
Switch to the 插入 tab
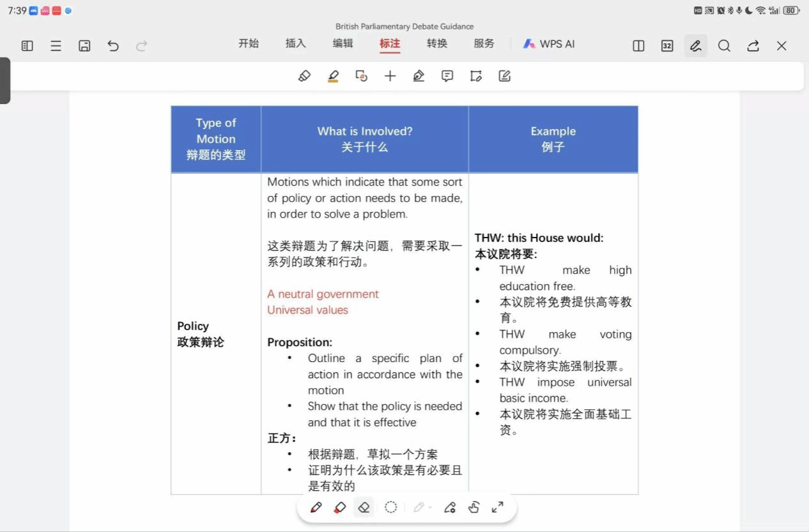pos(296,43)
